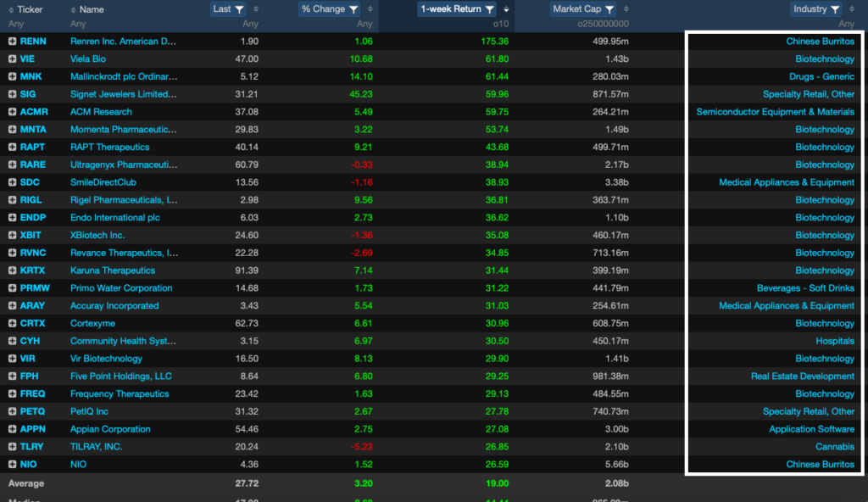Click the sort arrow next to 1-week Return
The image size is (868, 502).
click(506, 9)
